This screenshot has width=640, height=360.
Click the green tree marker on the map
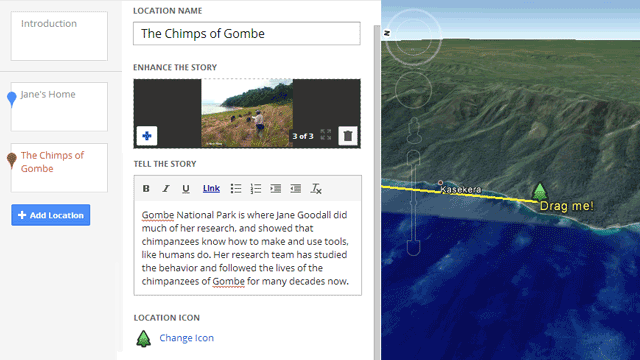(540, 191)
